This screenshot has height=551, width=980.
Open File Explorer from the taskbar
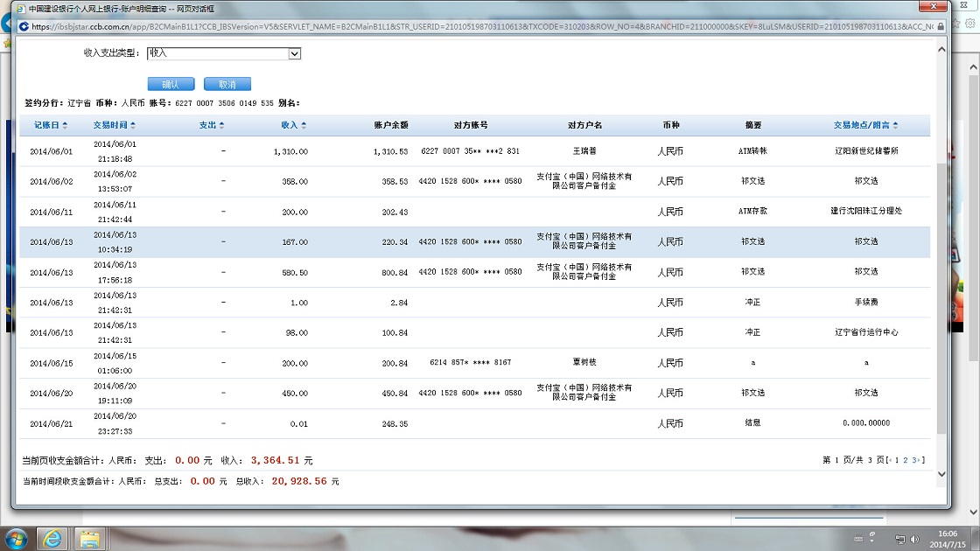(90, 537)
